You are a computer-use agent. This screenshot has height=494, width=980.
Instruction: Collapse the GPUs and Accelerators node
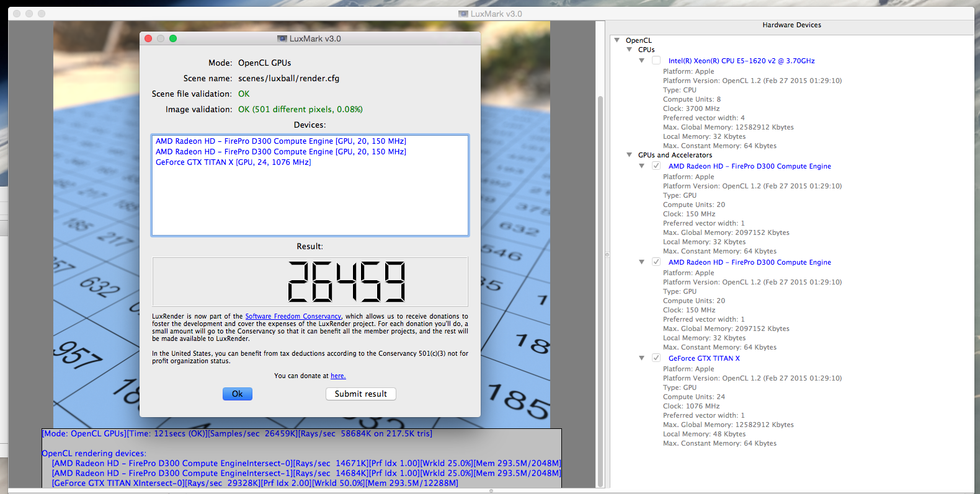coord(629,155)
